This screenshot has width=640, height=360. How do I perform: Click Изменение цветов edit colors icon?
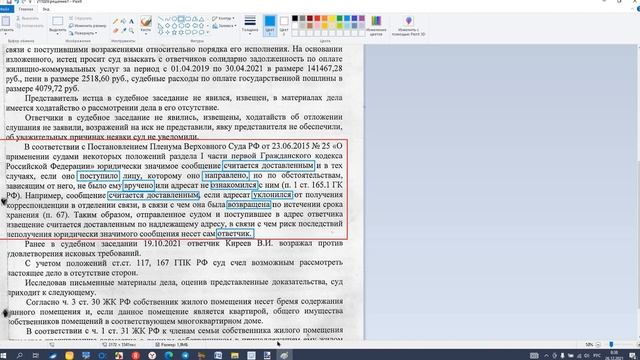point(376,25)
